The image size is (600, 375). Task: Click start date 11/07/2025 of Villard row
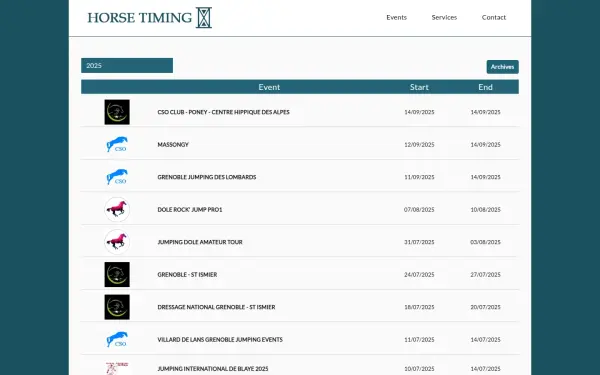pyautogui.click(x=419, y=340)
